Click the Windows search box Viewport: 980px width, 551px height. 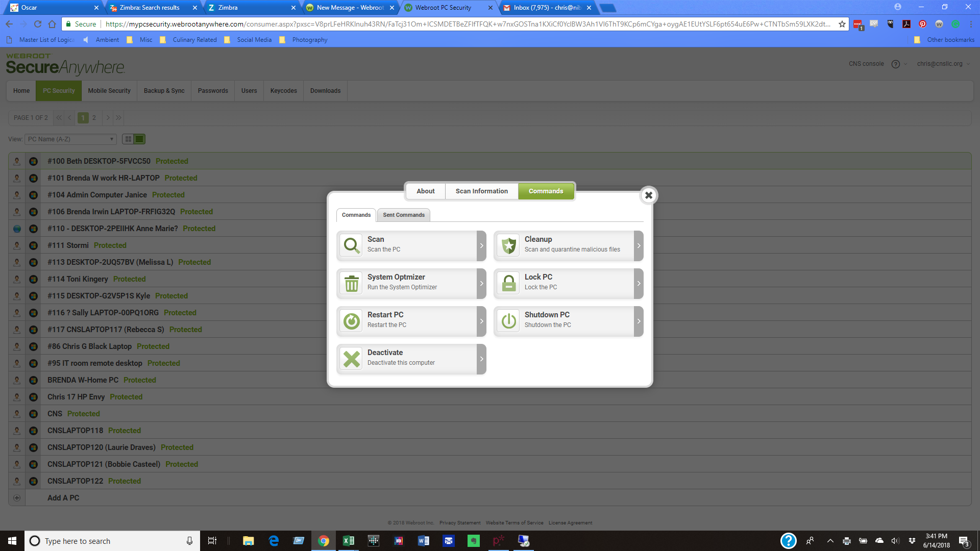point(112,541)
